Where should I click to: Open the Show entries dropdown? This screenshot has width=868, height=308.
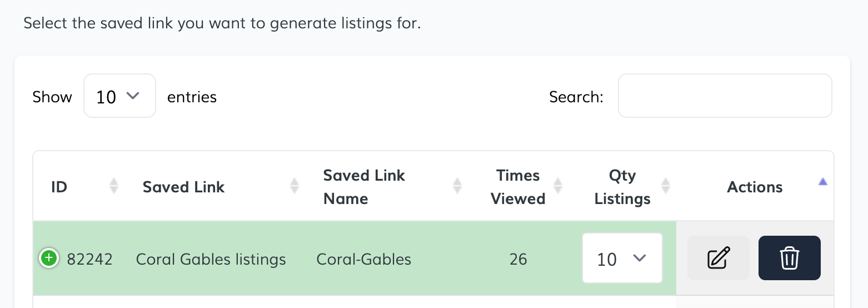tap(119, 96)
